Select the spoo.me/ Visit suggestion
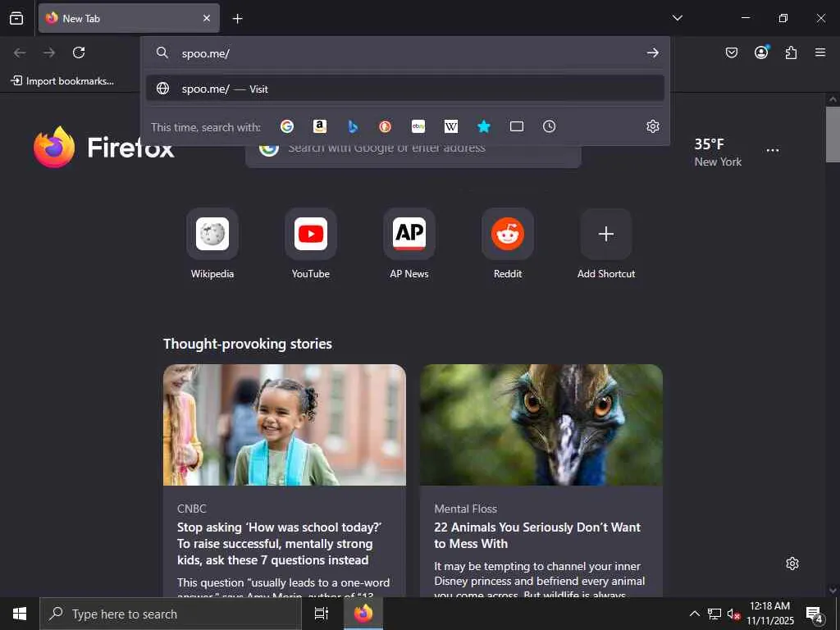Screen dimensions: 840x630 click(405, 89)
